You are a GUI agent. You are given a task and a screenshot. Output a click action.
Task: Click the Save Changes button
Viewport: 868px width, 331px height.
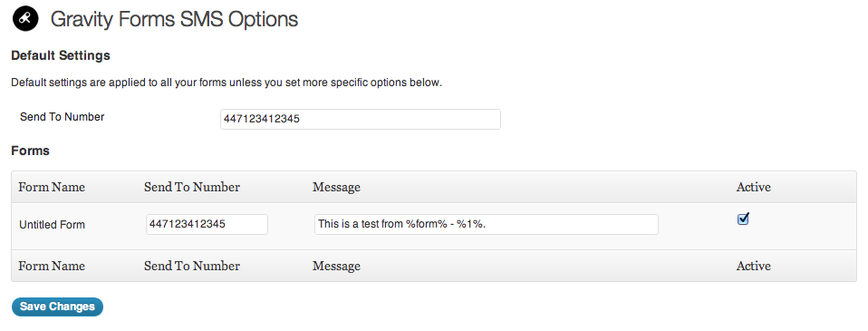(58, 307)
